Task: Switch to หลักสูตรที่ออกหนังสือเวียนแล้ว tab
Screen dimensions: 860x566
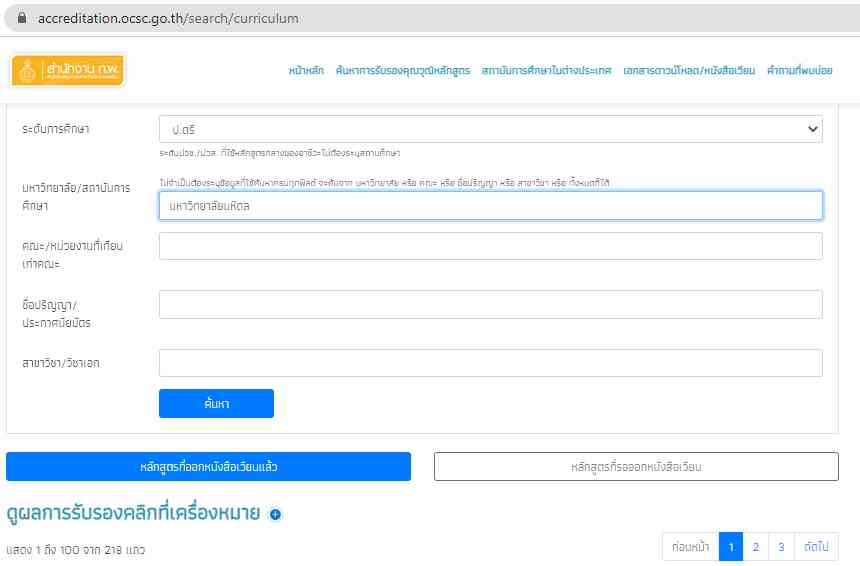Action: tap(208, 467)
